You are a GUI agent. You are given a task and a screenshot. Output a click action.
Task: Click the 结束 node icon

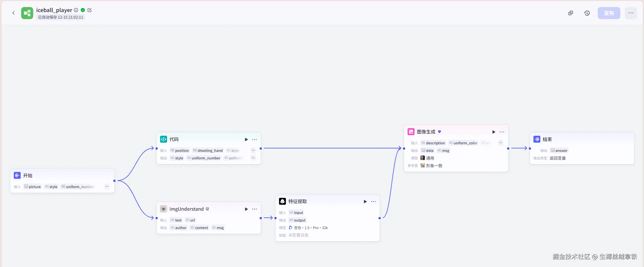537,139
